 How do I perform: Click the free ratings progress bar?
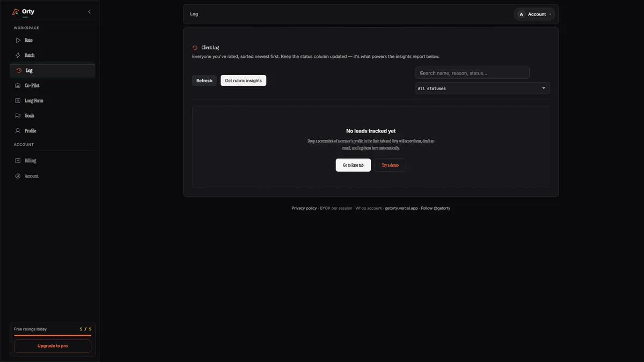pos(53,335)
